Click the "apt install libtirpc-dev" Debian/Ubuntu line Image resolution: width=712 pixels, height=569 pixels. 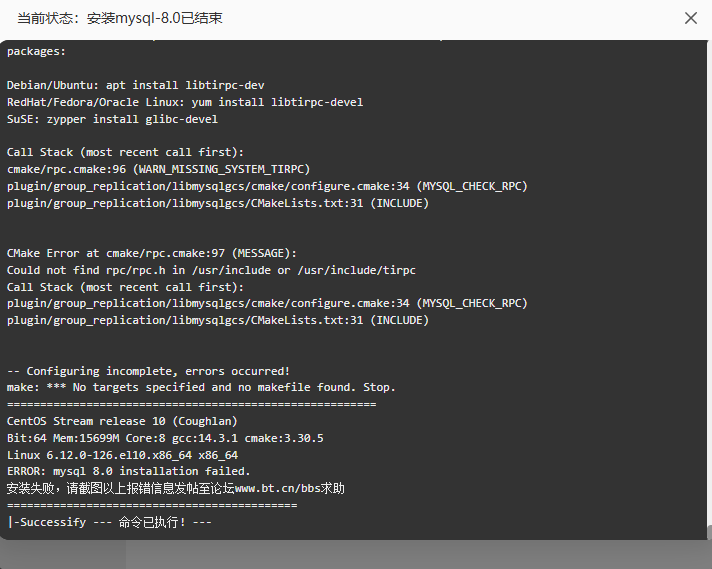pos(135,85)
